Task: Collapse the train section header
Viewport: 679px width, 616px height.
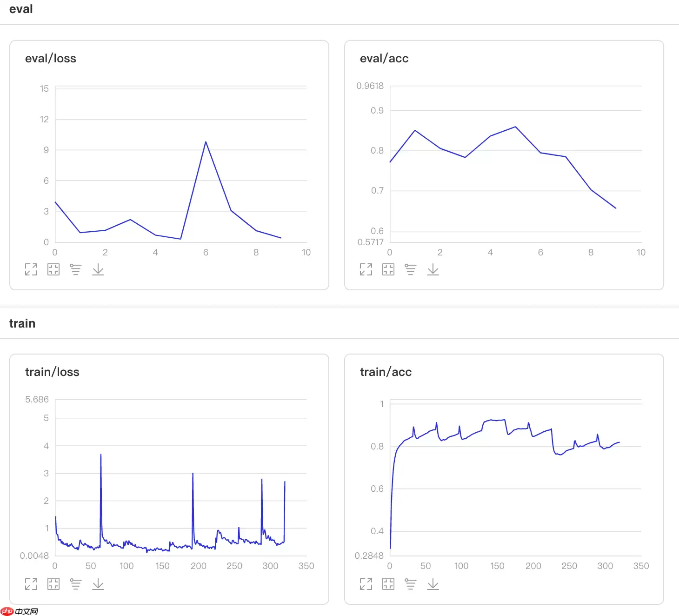Action: [x=22, y=323]
